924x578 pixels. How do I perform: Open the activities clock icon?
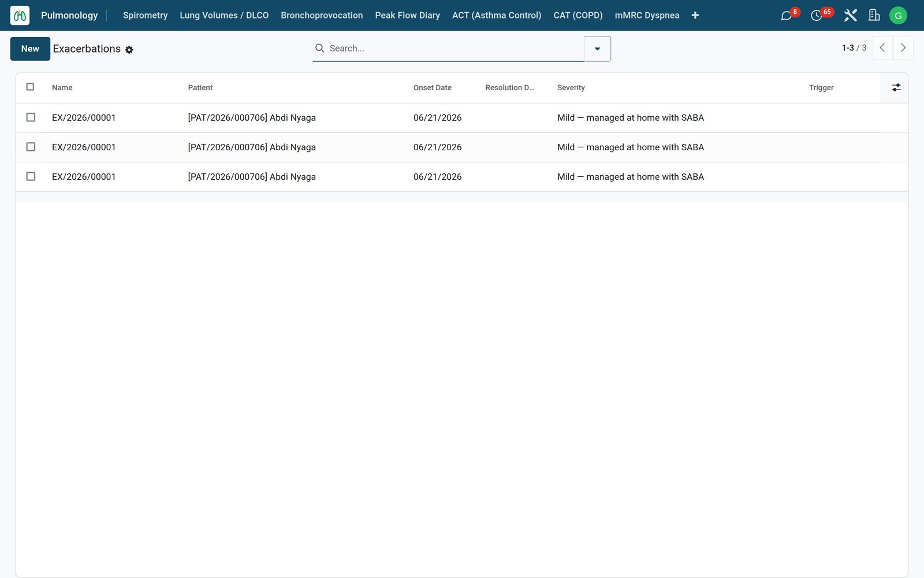(x=817, y=16)
